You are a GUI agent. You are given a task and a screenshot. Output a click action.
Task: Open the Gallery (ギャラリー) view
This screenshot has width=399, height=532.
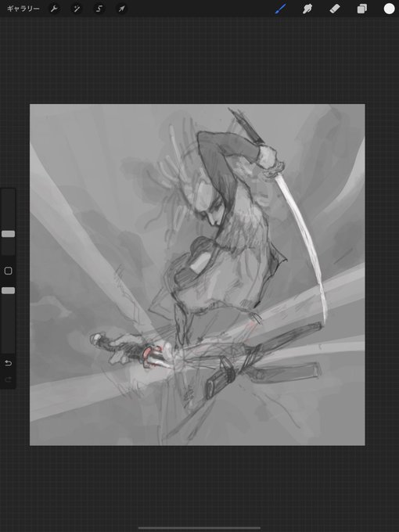pyautogui.click(x=23, y=9)
